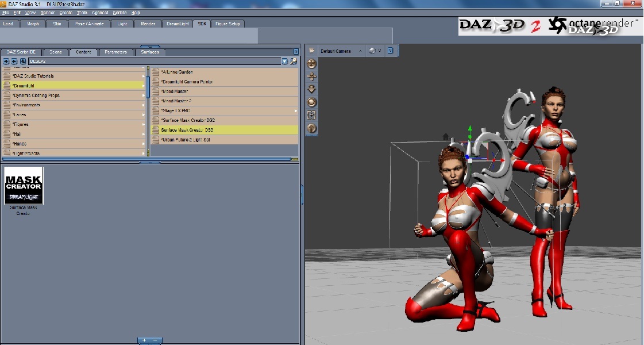This screenshot has height=345, width=644.
Task: Click the Alluring Garden folder icon
Action: pos(156,72)
